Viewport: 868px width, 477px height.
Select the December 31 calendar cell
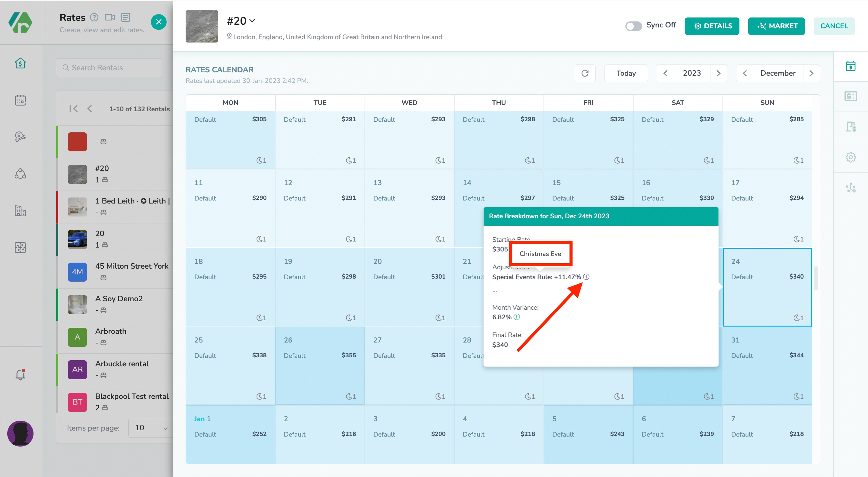tap(767, 365)
